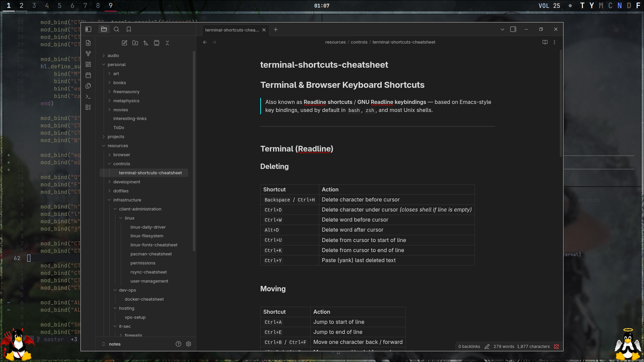Create a new folder icon
Image resolution: width=644 pixels, height=362 pixels.
coord(135,43)
